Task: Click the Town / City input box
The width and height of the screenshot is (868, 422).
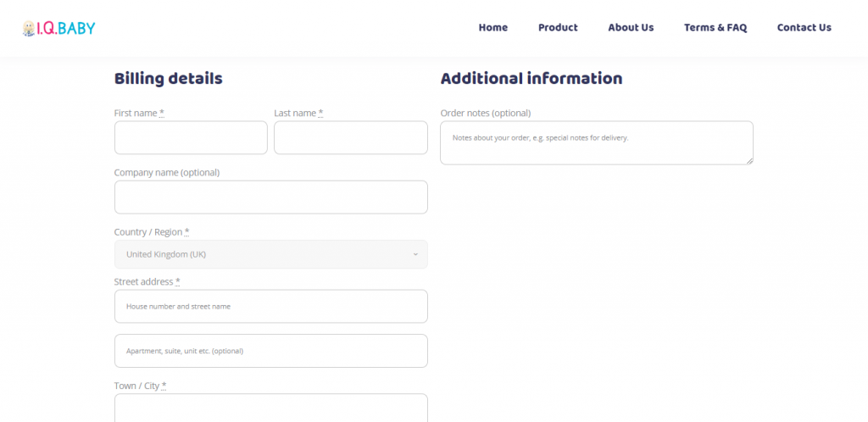Action: [271, 408]
